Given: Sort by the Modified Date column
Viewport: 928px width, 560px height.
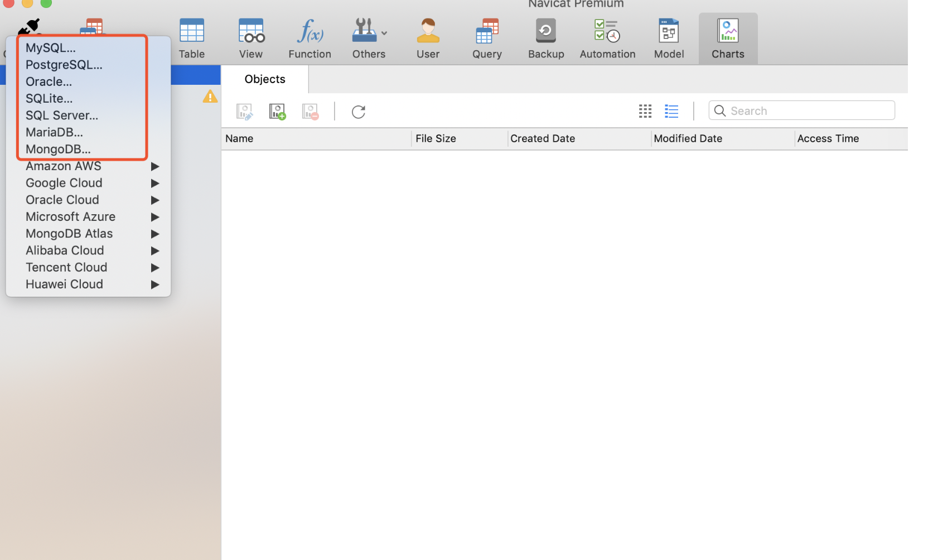Looking at the screenshot, I should (x=723, y=139).
